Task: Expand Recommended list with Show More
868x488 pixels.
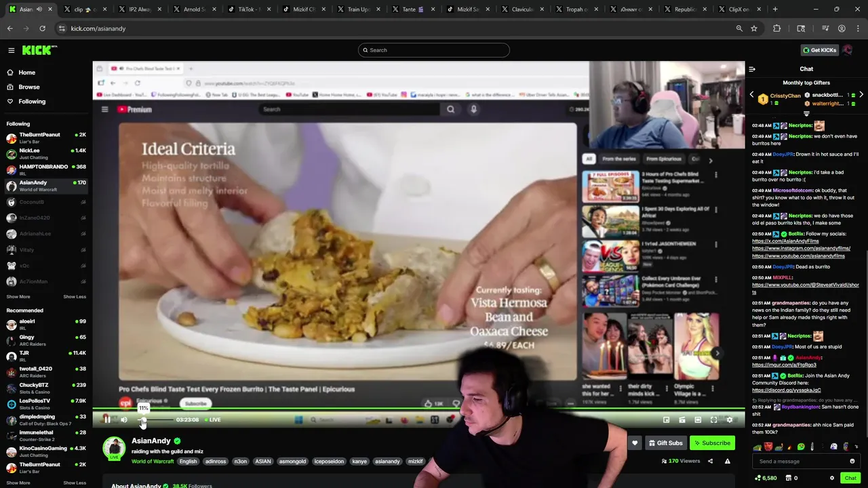Action: tap(18, 483)
